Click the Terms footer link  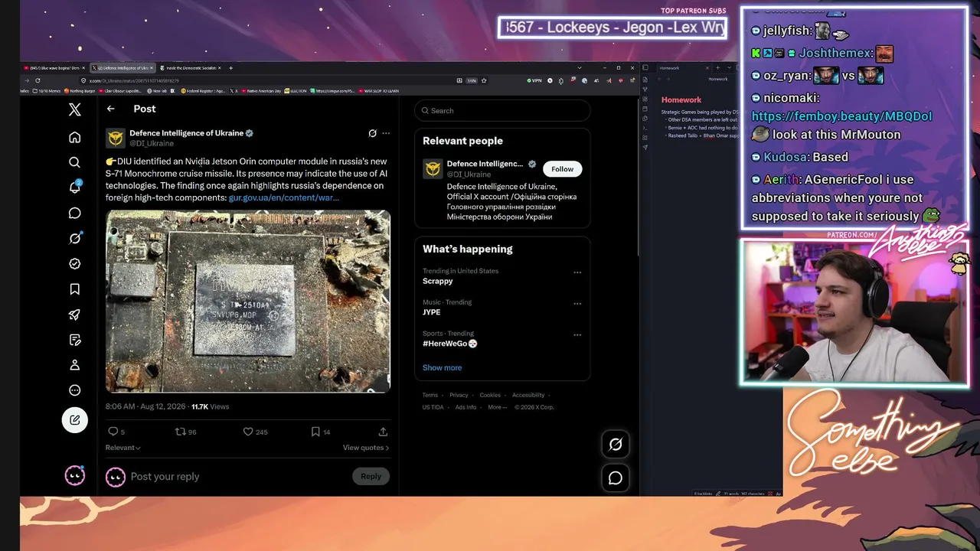(430, 395)
